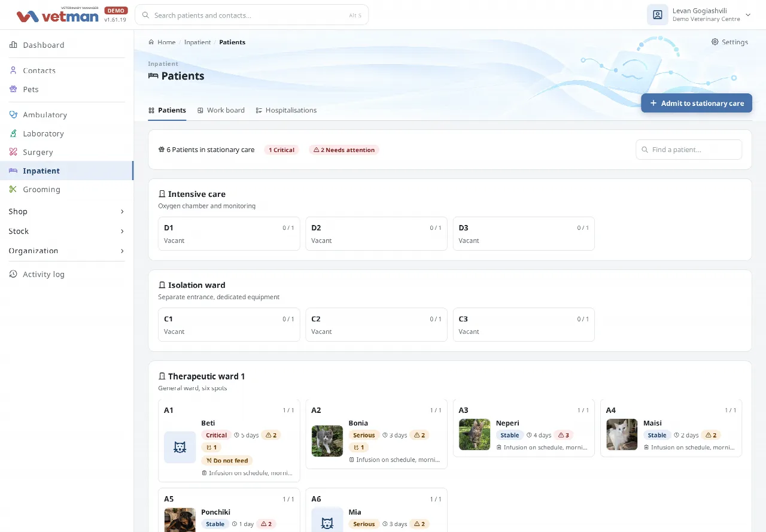Open the Activity log
This screenshot has width=766, height=532.
(x=66, y=274)
